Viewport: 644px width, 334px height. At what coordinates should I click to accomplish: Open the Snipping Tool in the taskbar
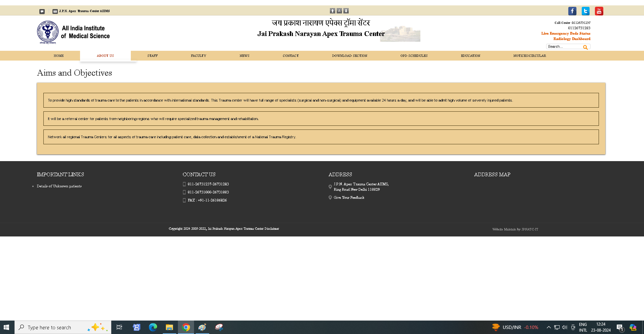coord(219,327)
